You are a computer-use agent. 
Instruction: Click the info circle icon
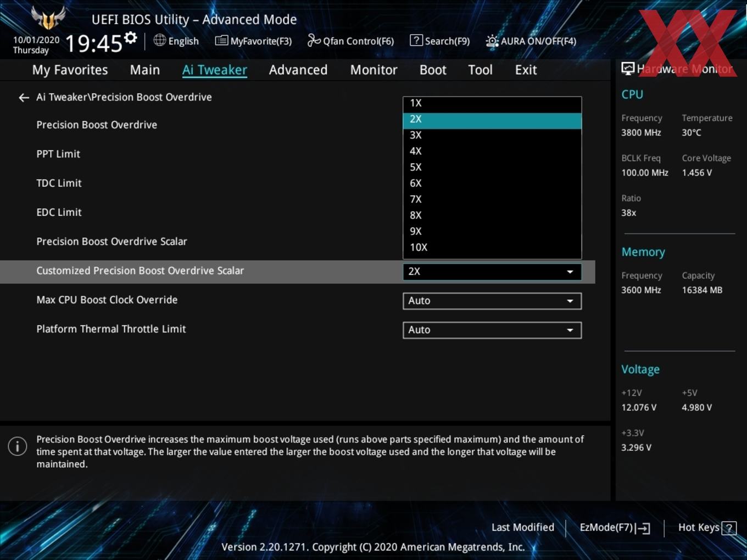pyautogui.click(x=18, y=446)
